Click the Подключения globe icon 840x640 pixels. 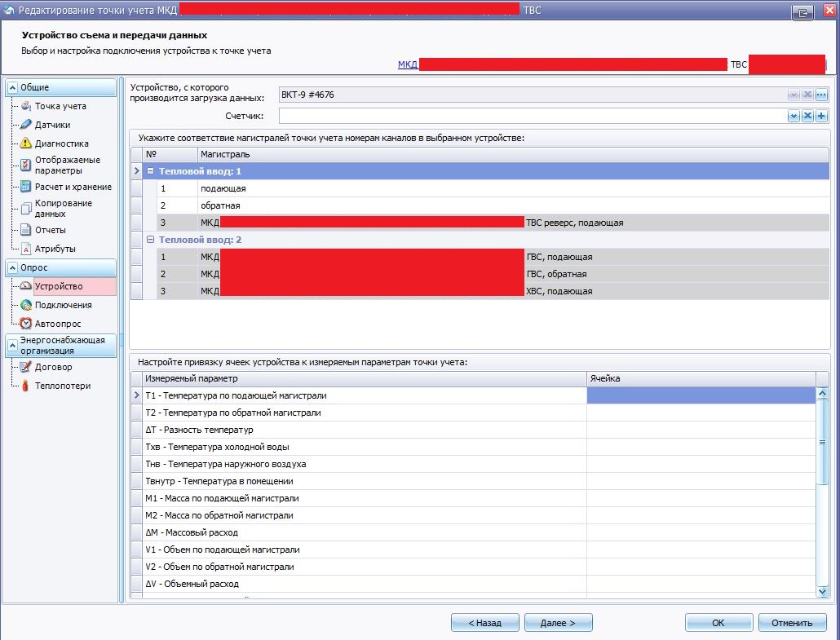click(x=26, y=305)
